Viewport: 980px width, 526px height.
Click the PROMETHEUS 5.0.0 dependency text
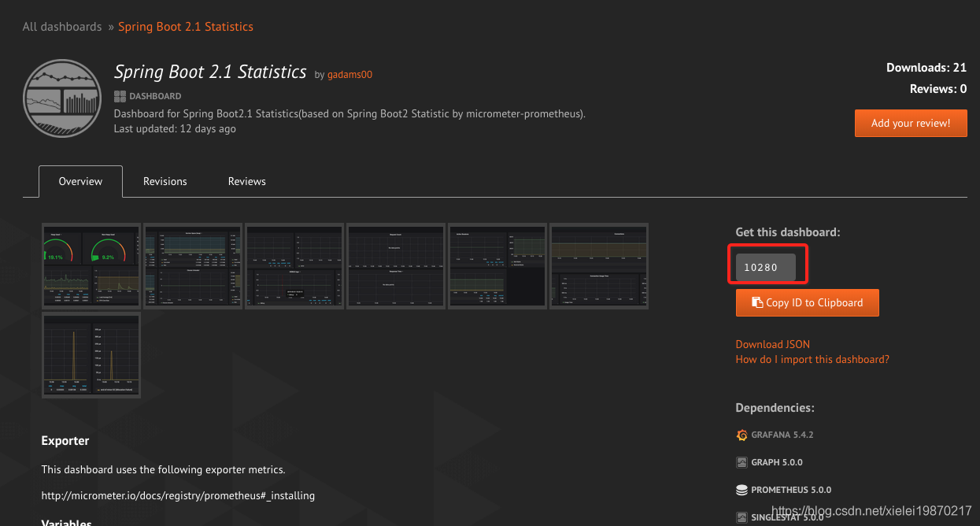791,490
